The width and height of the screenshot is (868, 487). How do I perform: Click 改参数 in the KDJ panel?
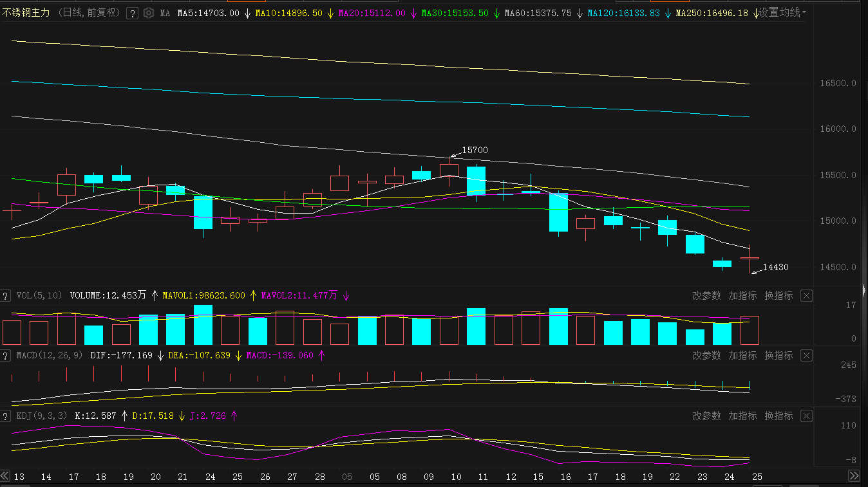click(706, 416)
